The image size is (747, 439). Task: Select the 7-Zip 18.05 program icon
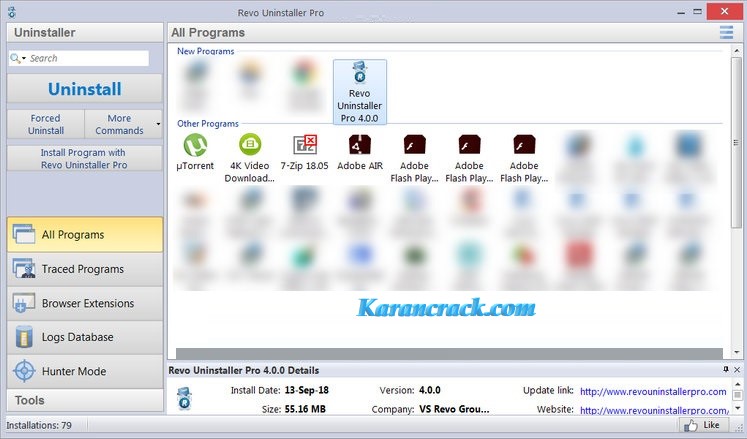coord(305,145)
